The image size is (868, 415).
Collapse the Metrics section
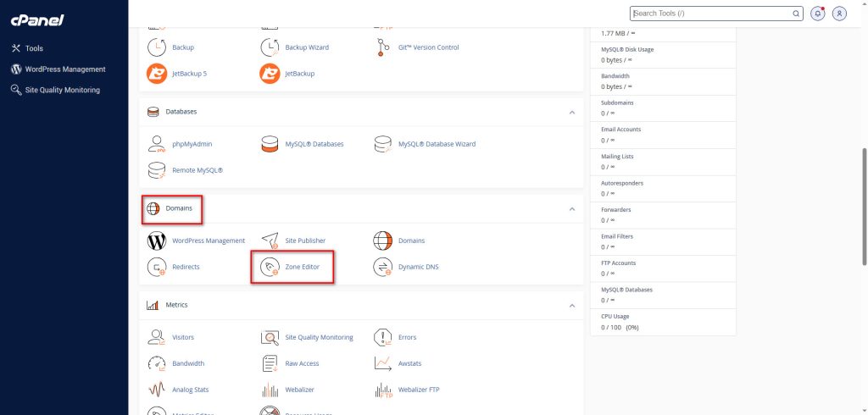coord(571,305)
